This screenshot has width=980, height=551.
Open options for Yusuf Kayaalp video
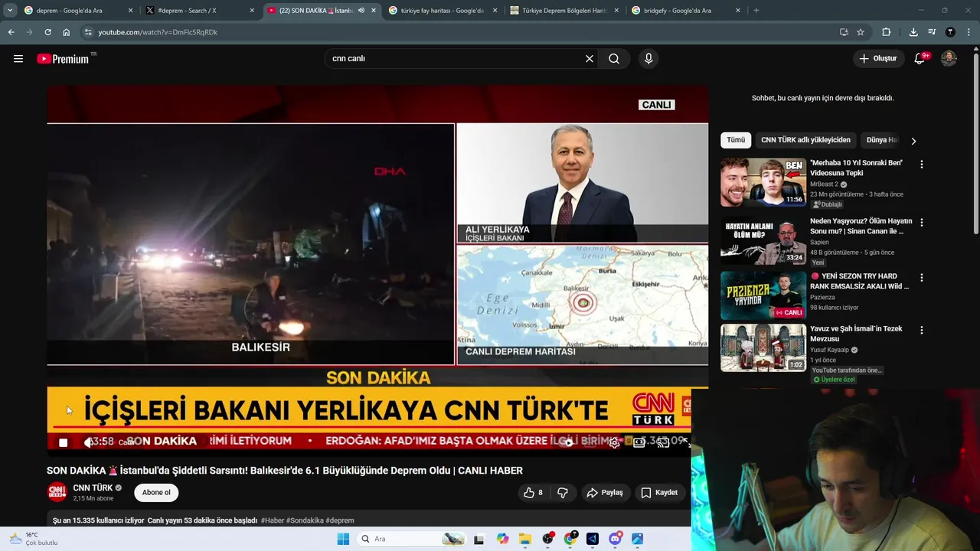click(921, 331)
